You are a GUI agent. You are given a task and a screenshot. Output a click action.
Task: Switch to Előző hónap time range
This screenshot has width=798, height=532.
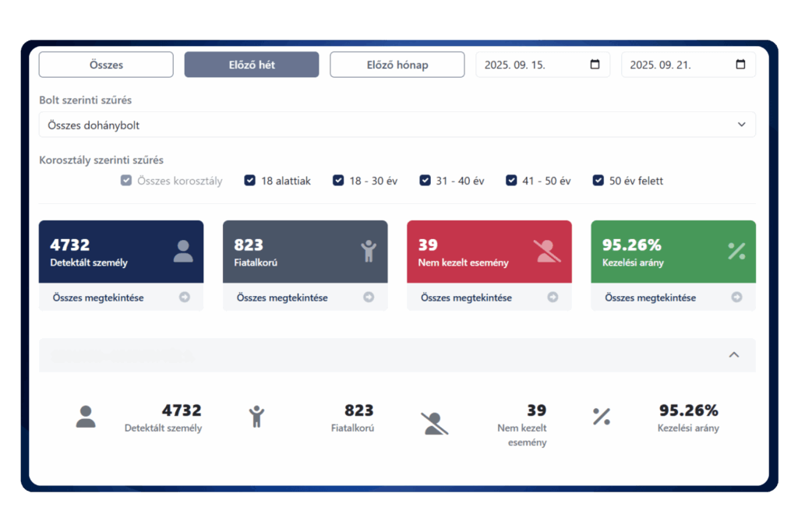point(397,65)
